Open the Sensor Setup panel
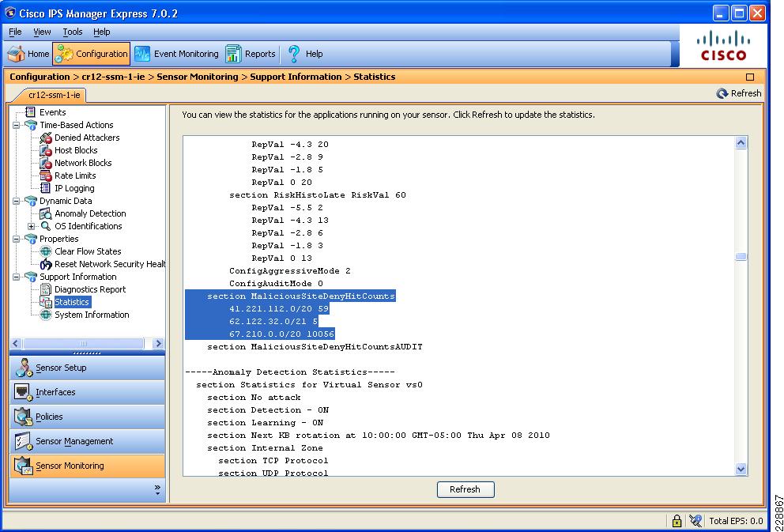The height and width of the screenshot is (532, 784). tap(88, 368)
